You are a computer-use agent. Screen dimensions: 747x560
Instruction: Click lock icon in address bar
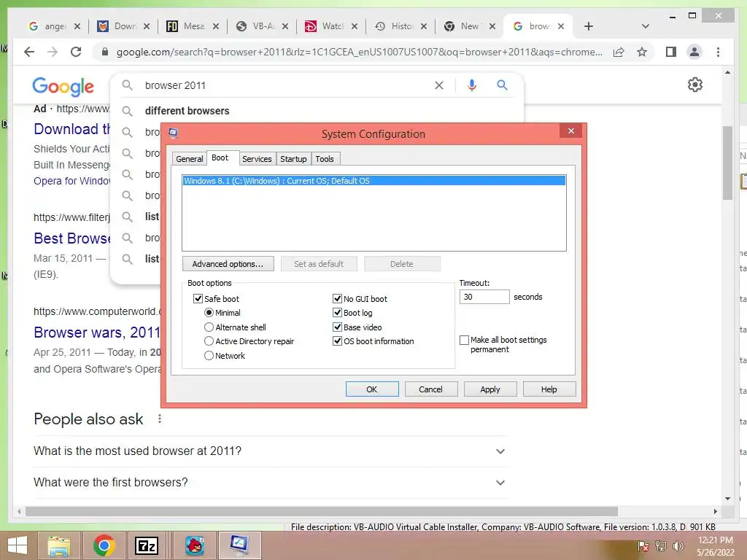tap(105, 52)
